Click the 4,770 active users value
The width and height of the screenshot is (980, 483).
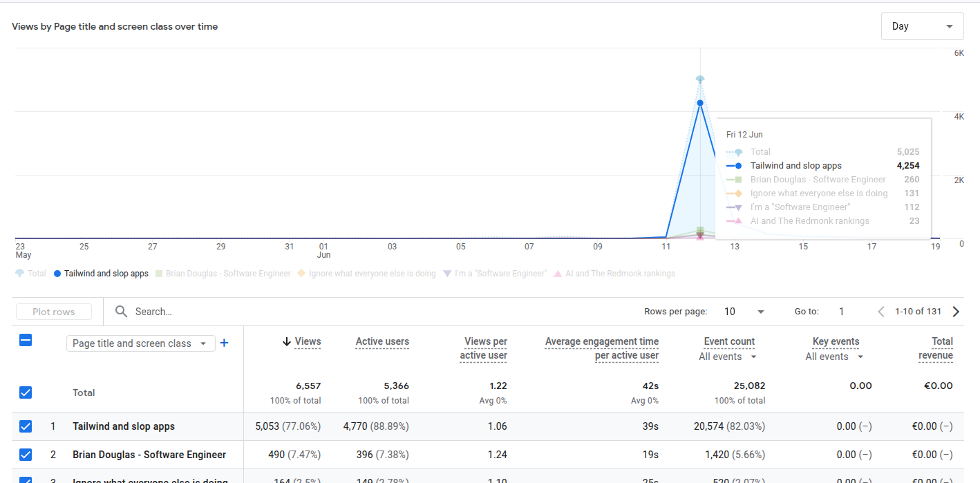(356, 426)
